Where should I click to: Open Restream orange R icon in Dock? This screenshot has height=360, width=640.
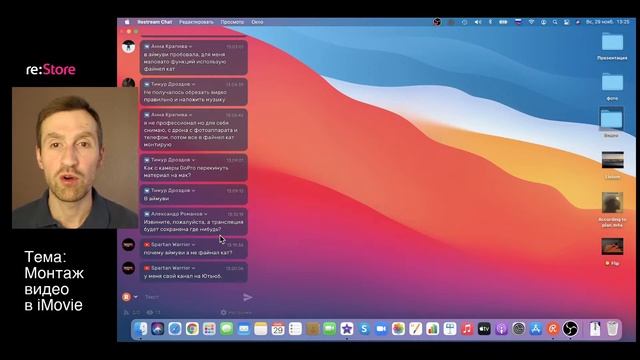[x=553, y=329]
